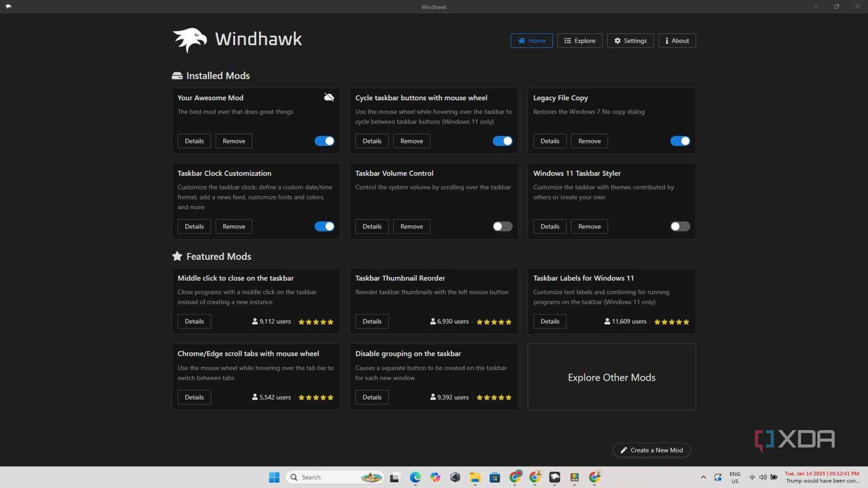Image resolution: width=868 pixels, height=488 pixels.
Task: Open Taskbar Labels for Windows 11 Details
Action: [x=550, y=321]
